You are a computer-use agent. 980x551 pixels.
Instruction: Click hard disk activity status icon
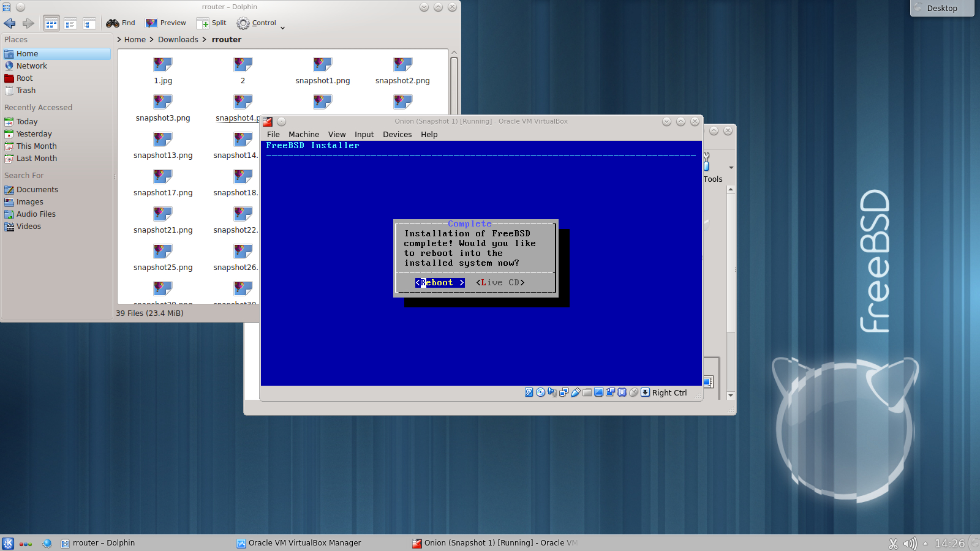529,392
